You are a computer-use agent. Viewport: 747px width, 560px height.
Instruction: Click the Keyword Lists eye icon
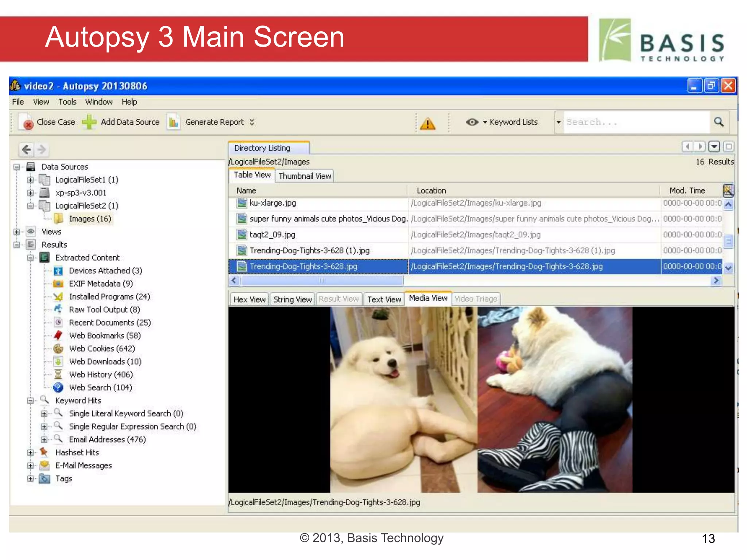[472, 122]
